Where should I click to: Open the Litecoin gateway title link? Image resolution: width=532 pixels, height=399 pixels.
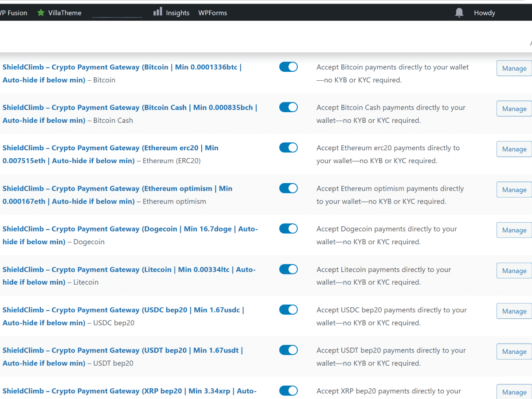tap(129, 276)
